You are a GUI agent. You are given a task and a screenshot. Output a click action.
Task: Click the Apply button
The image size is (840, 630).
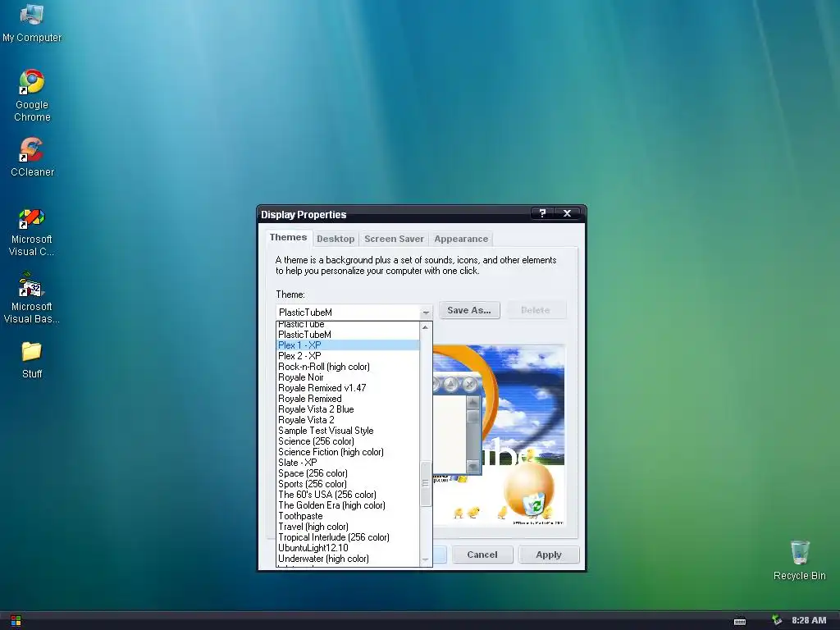click(549, 555)
